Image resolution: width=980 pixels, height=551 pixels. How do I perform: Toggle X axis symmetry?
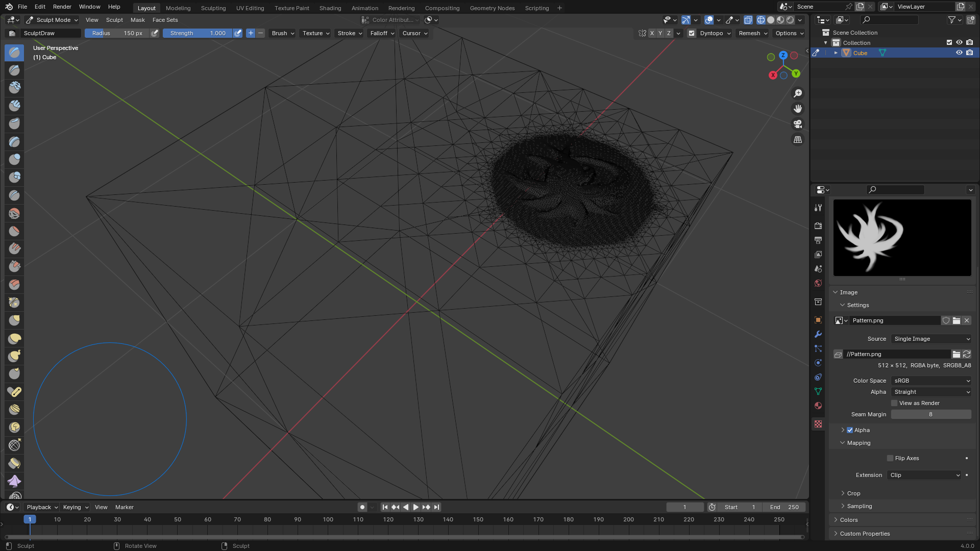[x=652, y=33]
